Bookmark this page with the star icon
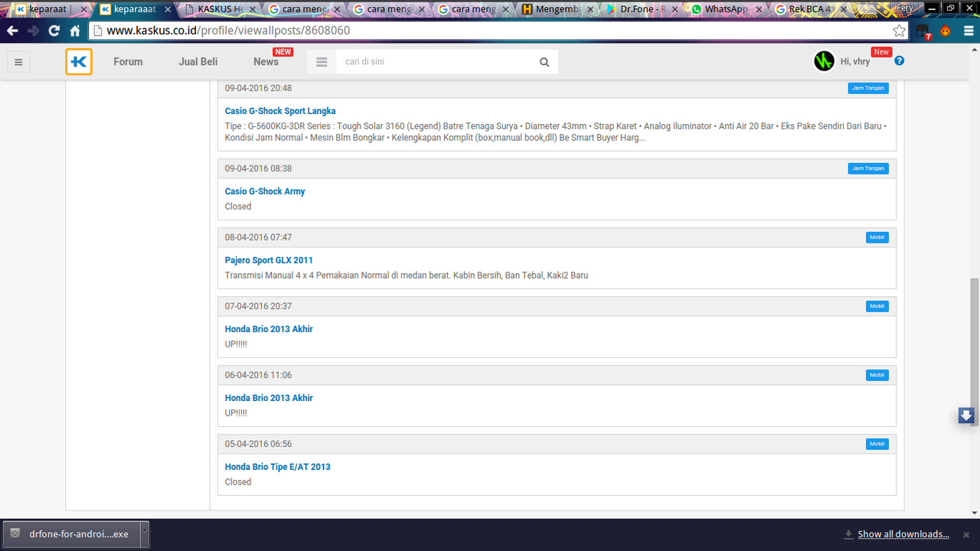 click(x=899, y=31)
